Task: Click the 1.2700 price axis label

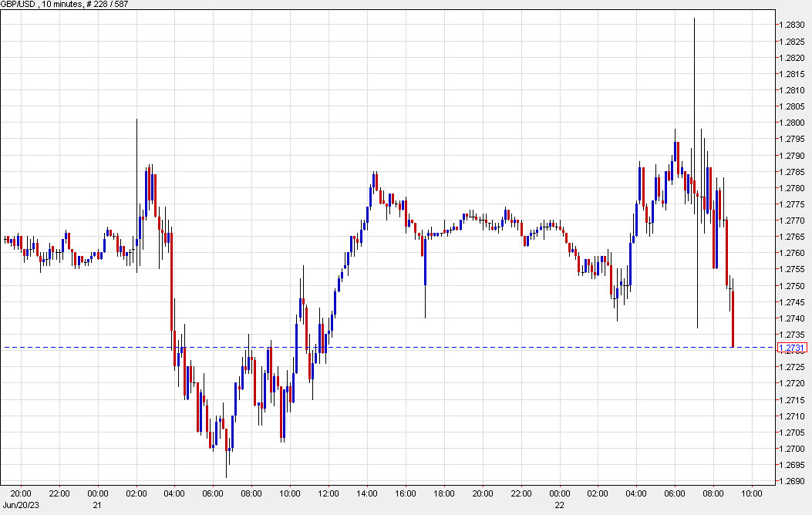Action: tap(792, 449)
